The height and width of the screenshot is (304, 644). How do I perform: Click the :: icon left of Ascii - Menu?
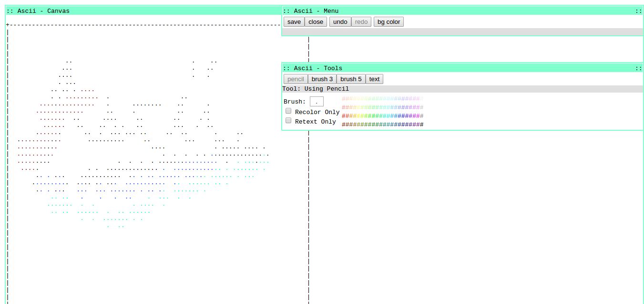click(286, 10)
